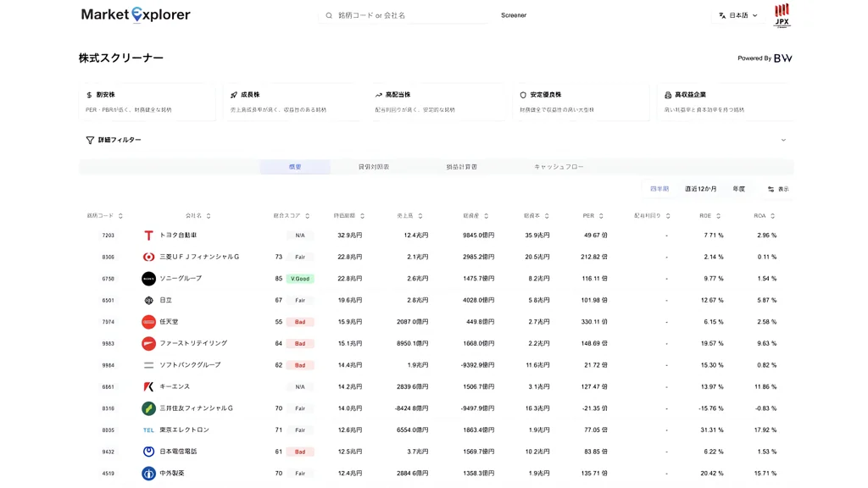868x488 pixels.
Task: Sort by 銘柄コード column
Action: [x=104, y=216]
